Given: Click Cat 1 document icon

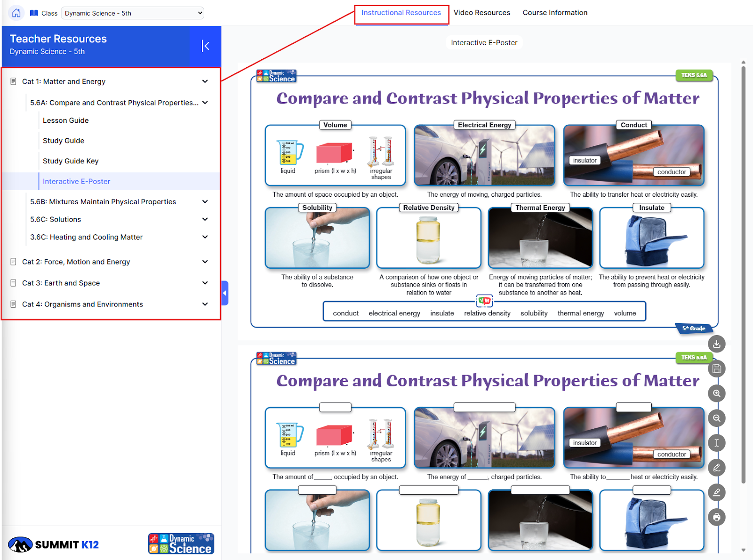Looking at the screenshot, I should click(13, 81).
